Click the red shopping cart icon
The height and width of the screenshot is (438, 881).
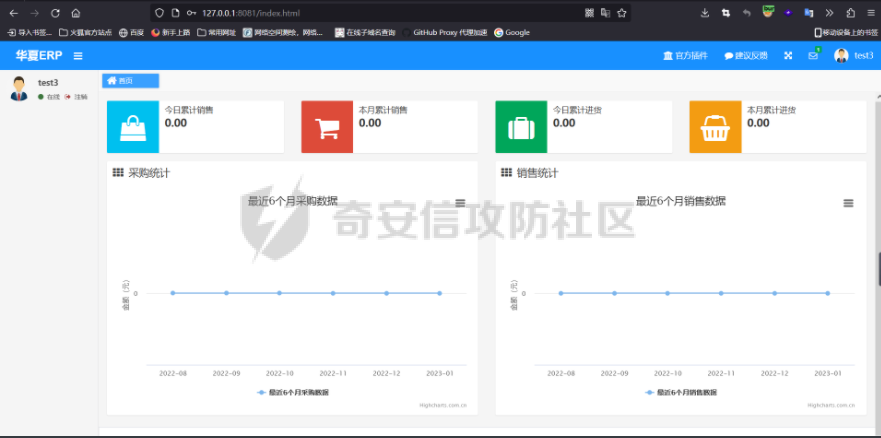pos(327,127)
